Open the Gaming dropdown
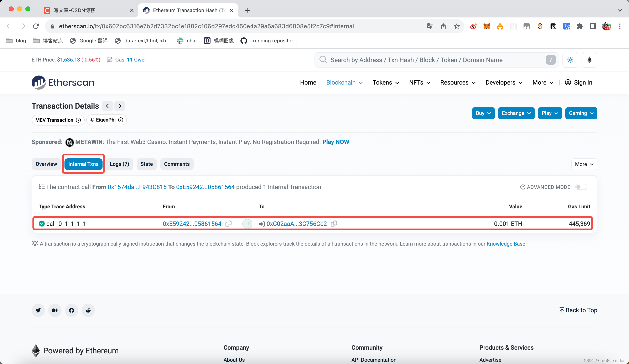The height and width of the screenshot is (364, 629). tap(581, 113)
